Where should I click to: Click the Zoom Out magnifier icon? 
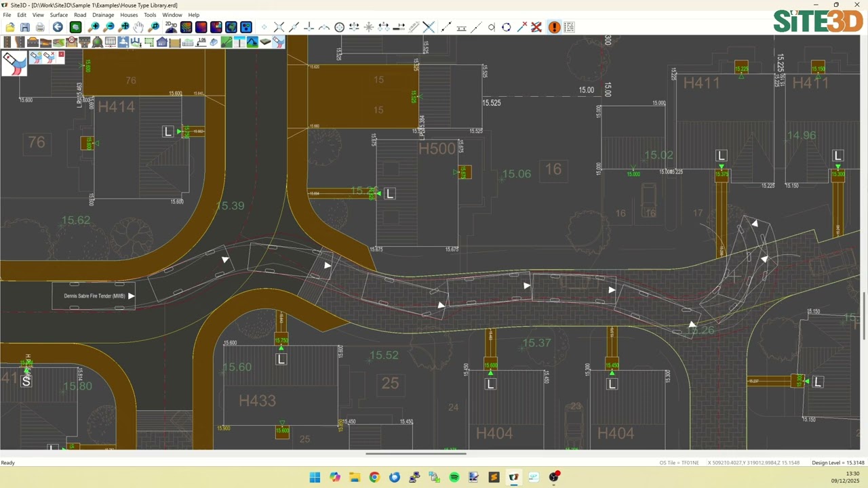pyautogui.click(x=109, y=27)
